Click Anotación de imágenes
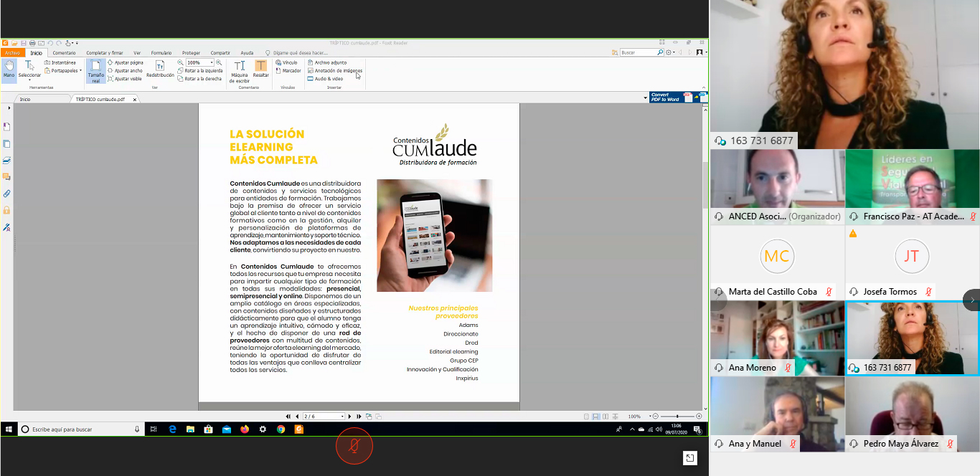 (x=334, y=70)
